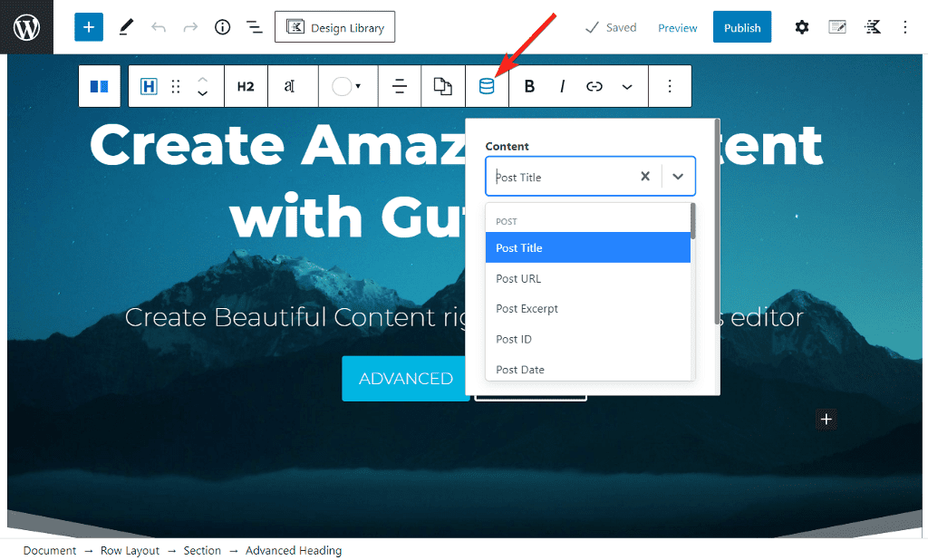Image resolution: width=928 pixels, height=560 pixels.
Task: Open the WordPress logo menu
Action: 26,27
